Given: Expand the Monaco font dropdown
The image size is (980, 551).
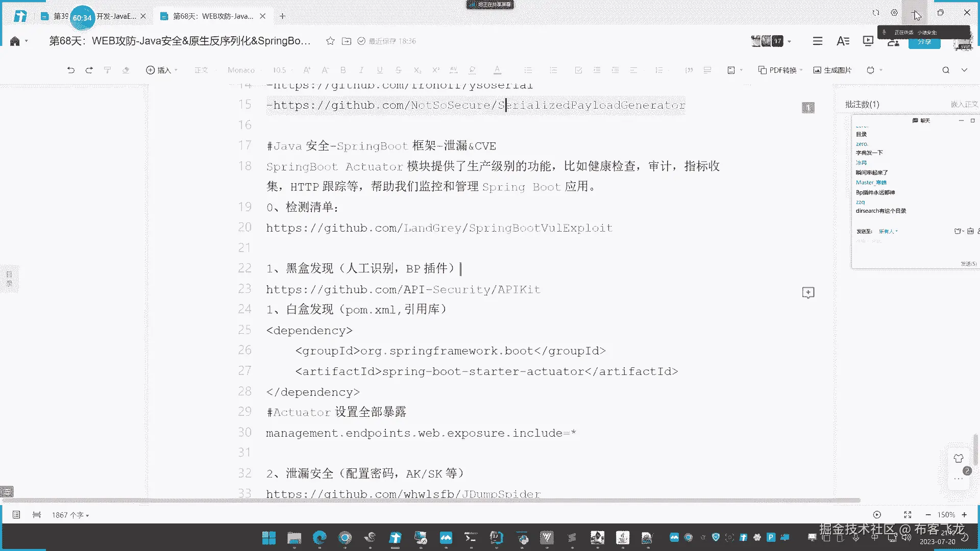Looking at the screenshot, I should pyautogui.click(x=241, y=70).
